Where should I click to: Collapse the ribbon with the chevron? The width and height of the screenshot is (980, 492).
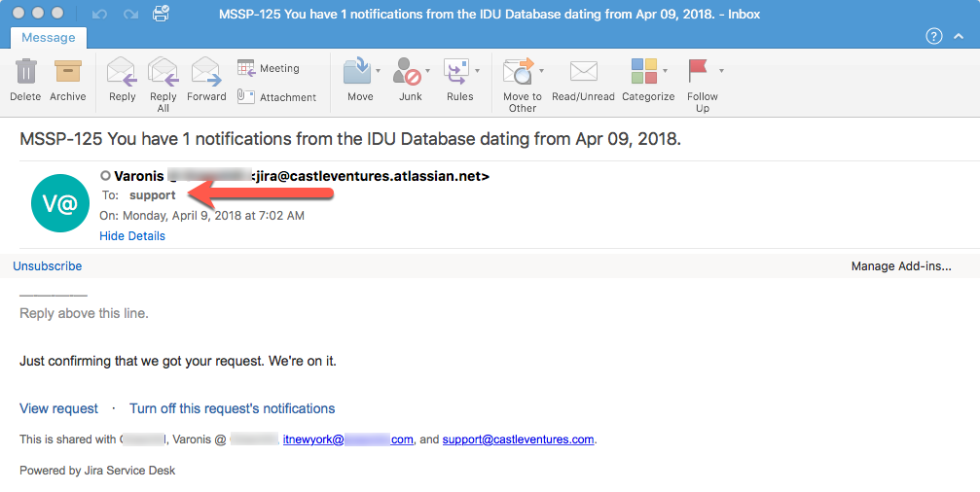pyautogui.click(x=959, y=37)
